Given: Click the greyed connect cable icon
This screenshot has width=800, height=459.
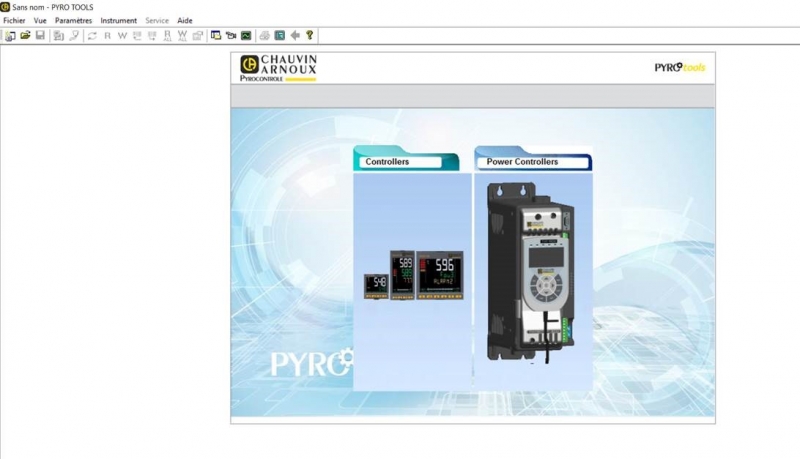Looking at the screenshot, I should (74, 36).
